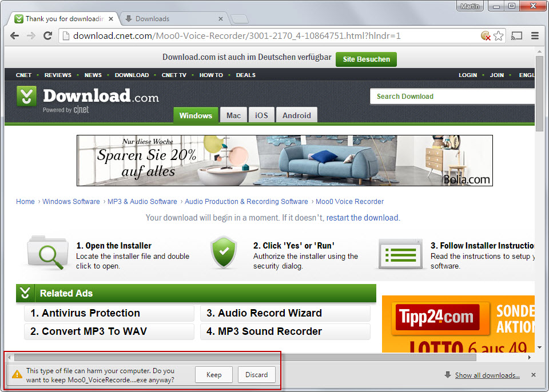Open CNET TV in the navigation
The image size is (549, 392).
[174, 75]
